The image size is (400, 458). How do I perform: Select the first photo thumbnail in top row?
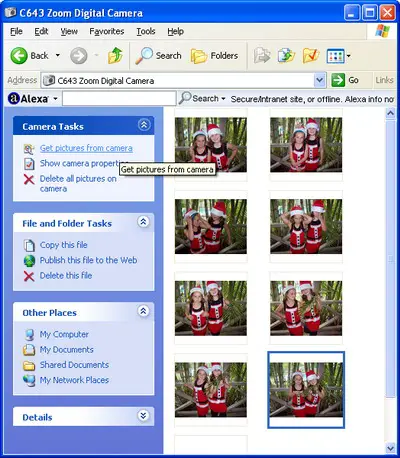pos(211,145)
